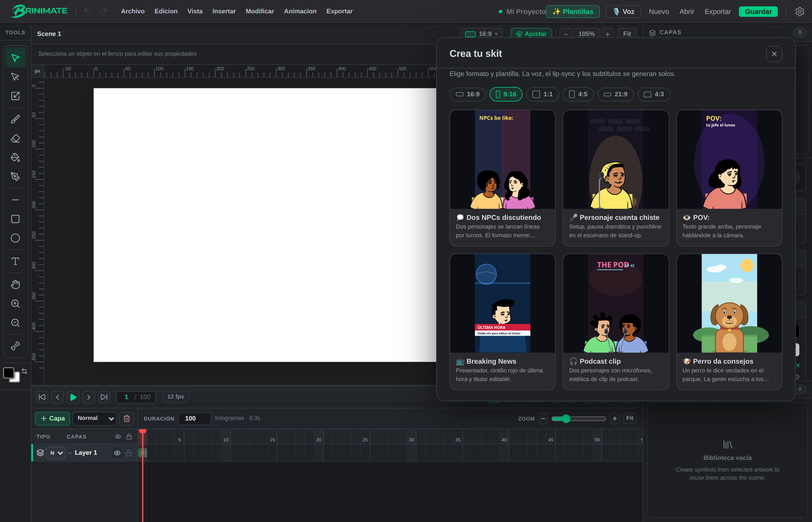The height and width of the screenshot is (522, 812).
Task: Toggle all layers visibility in header
Action: pyautogui.click(x=118, y=436)
